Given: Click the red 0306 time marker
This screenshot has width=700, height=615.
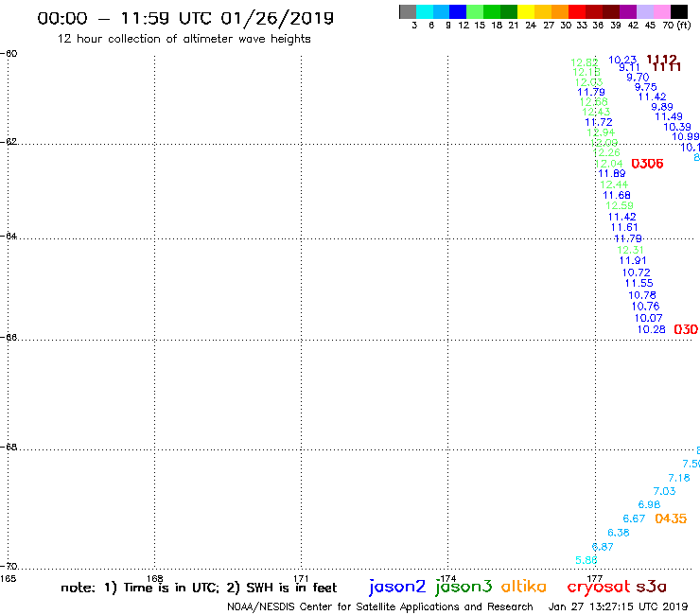Looking at the screenshot, I should point(647,164).
